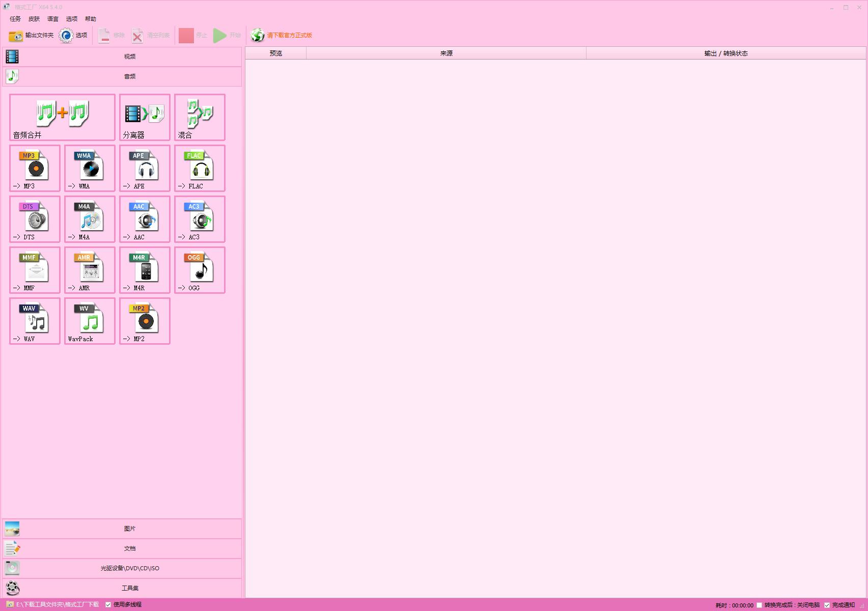
Task: Enable shutdown after conversion checkbox
Action: (759, 605)
